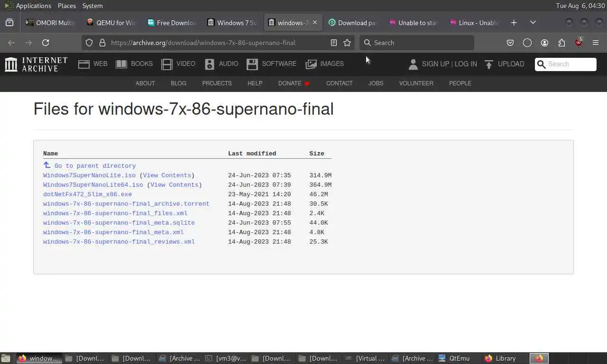
Task: Go back using the back arrow
Action: [11, 43]
